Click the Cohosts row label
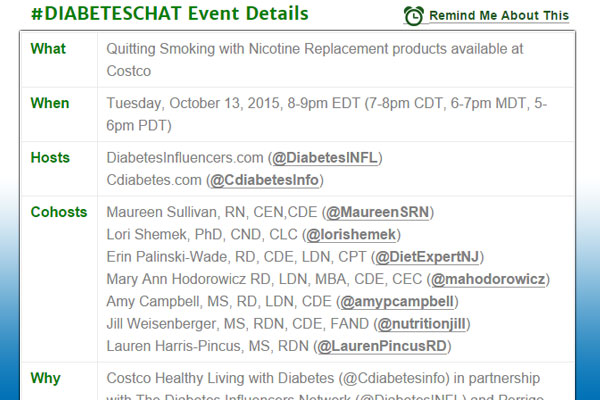The height and width of the screenshot is (400, 600). 59,212
